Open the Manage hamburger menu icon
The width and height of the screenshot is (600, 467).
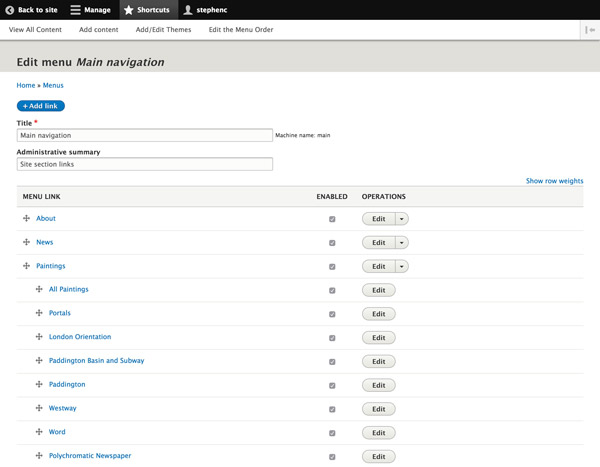(75, 10)
